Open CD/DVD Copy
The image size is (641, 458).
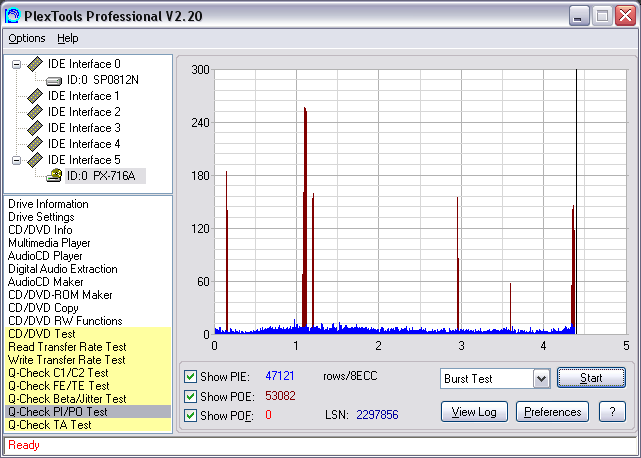pyautogui.click(x=43, y=308)
